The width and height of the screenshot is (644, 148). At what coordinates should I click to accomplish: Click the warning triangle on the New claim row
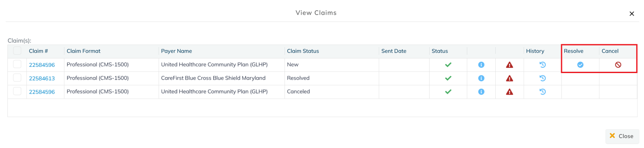click(509, 65)
